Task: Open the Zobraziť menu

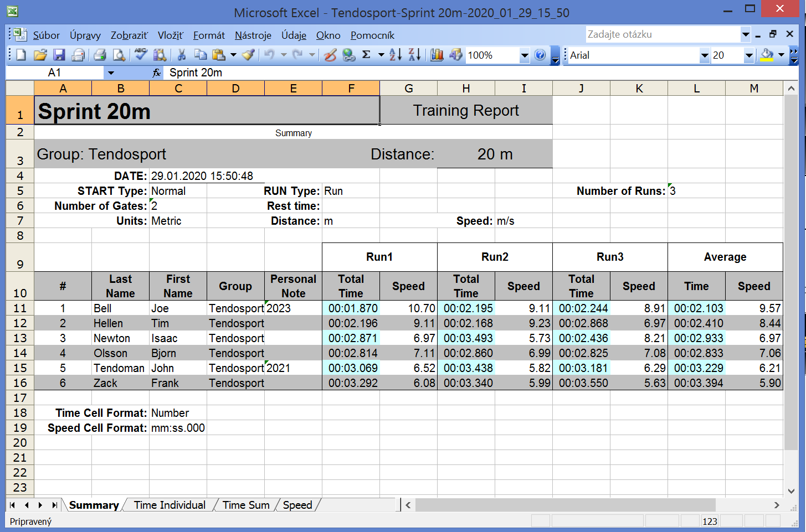Action: (129, 35)
